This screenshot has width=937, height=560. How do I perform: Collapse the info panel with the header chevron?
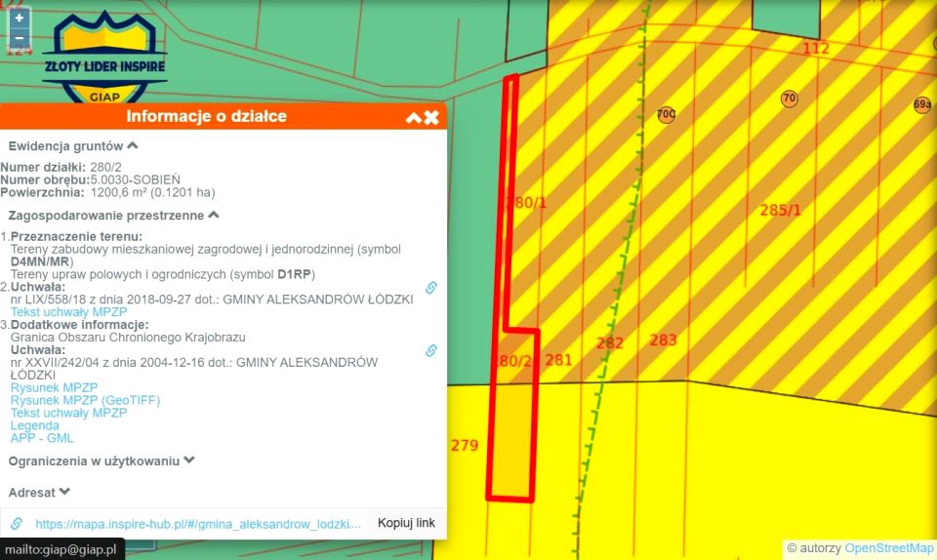tap(414, 117)
